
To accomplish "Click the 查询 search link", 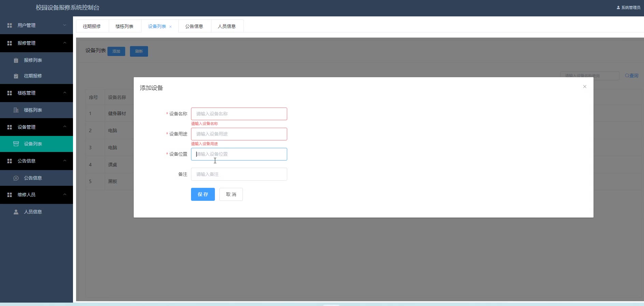I will click(x=632, y=76).
